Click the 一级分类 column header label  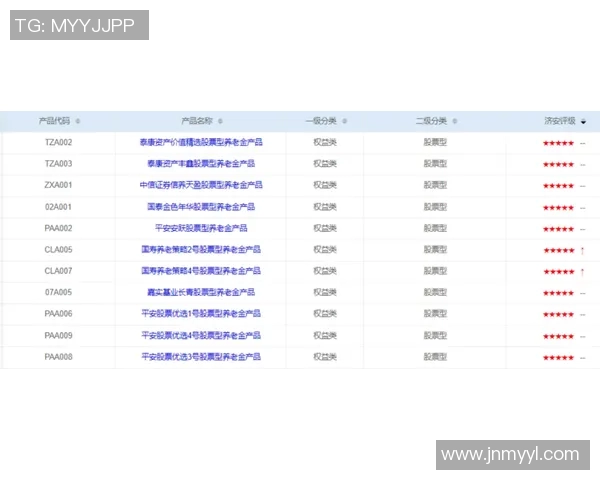point(321,121)
